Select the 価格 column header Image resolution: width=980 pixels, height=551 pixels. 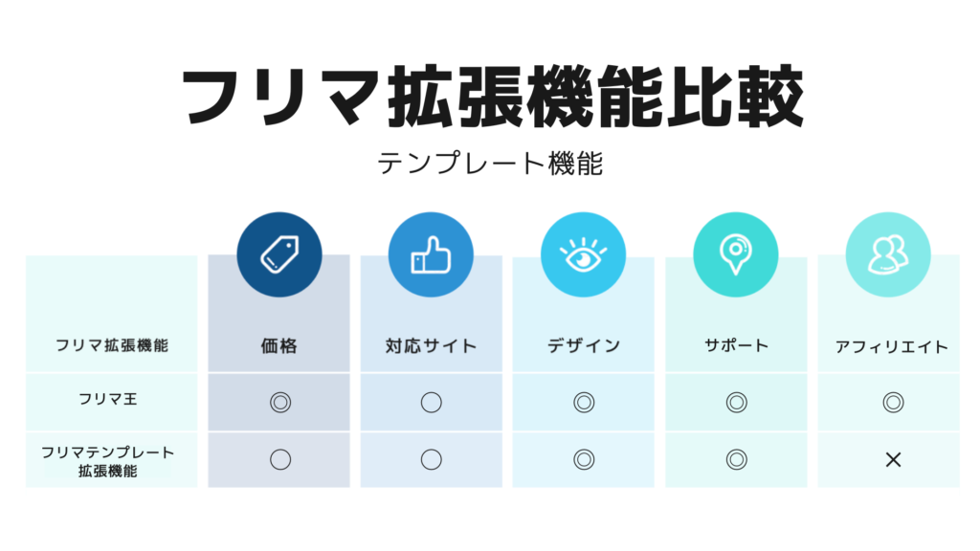point(278,345)
